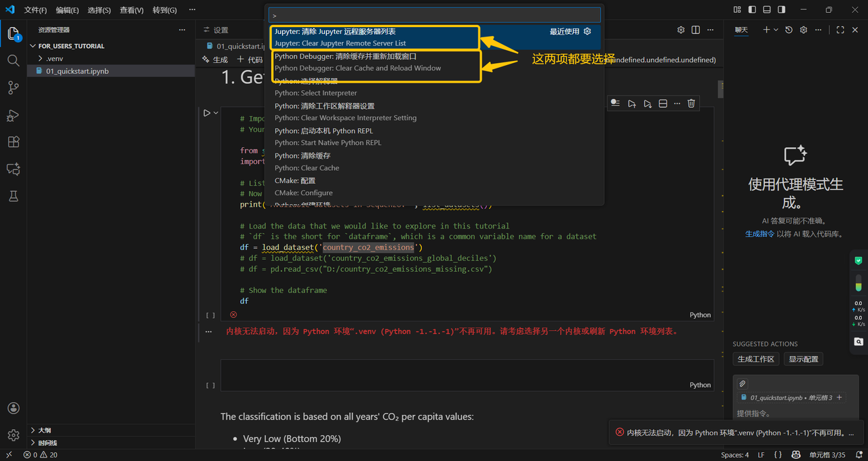The width and height of the screenshot is (868, 461).
Task: Delete the cell using trash icon
Action: 691,103
